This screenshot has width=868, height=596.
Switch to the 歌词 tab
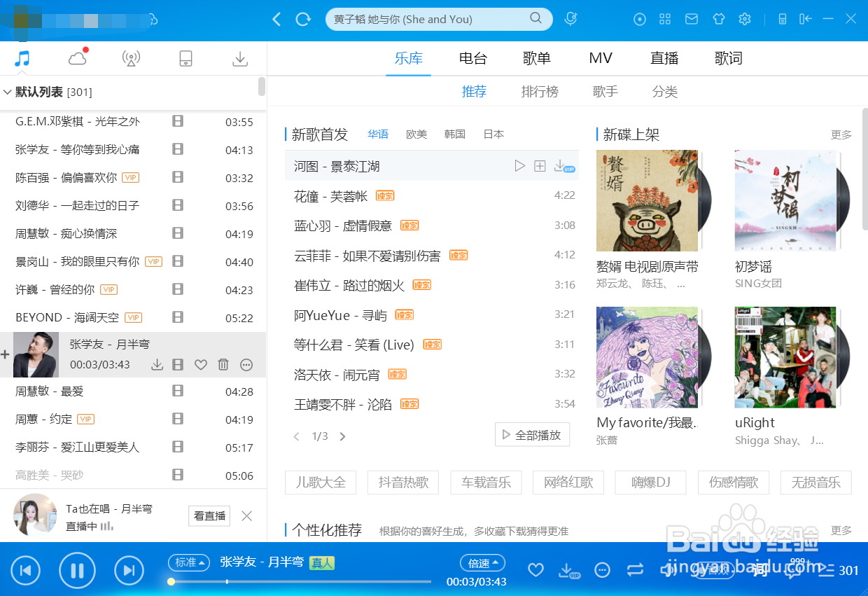click(x=729, y=58)
